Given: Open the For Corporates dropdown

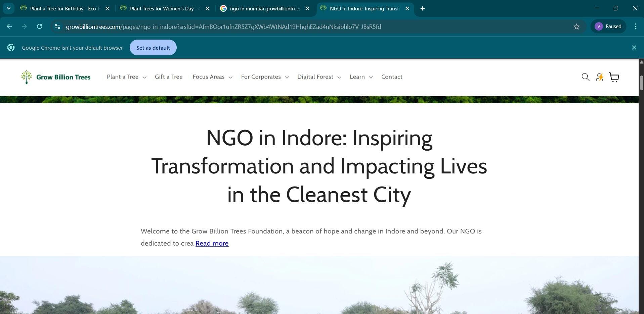Looking at the screenshot, I should point(265,77).
